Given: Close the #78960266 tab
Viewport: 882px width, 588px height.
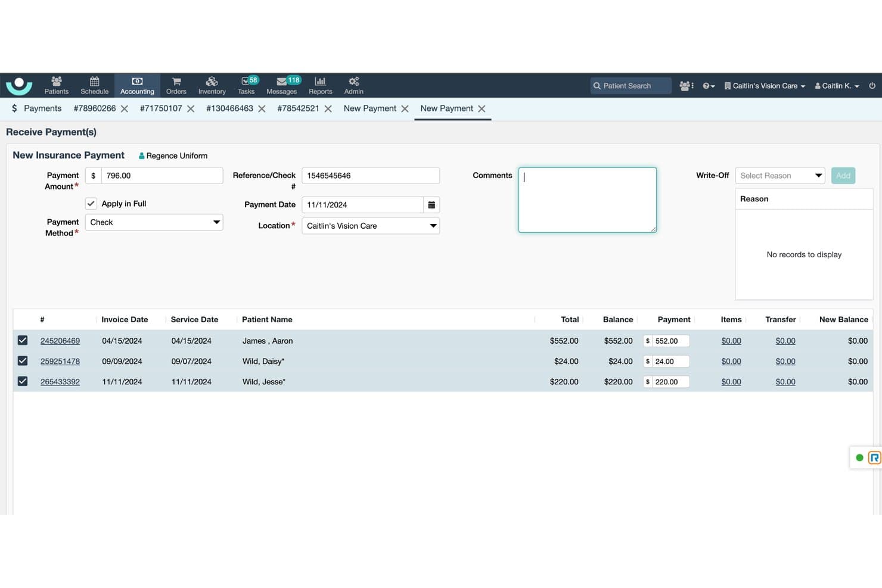Looking at the screenshot, I should pos(125,109).
